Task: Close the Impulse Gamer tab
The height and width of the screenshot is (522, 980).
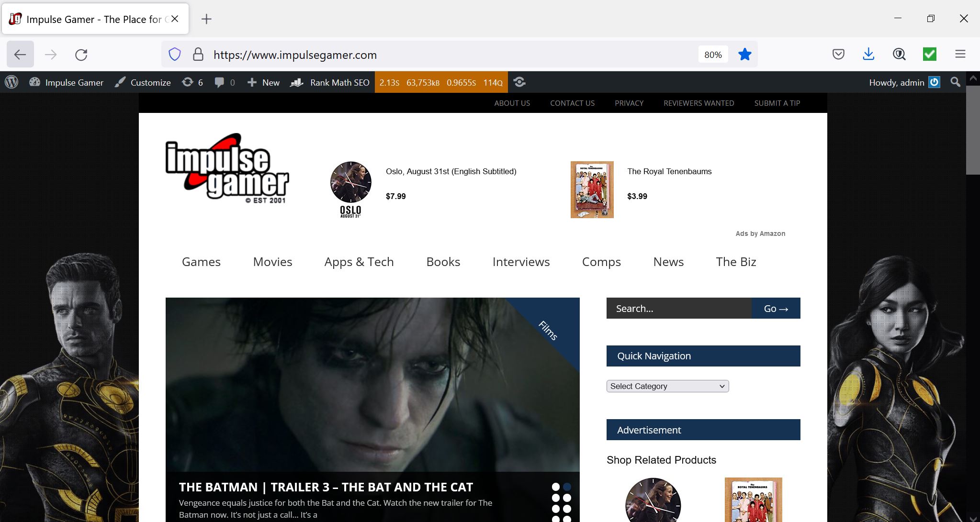Action: 175,19
